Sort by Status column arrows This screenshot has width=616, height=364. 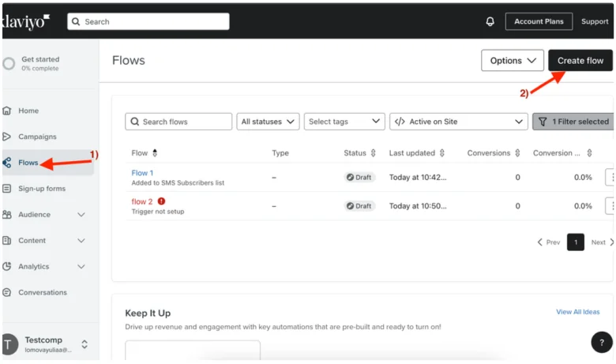pyautogui.click(x=374, y=152)
